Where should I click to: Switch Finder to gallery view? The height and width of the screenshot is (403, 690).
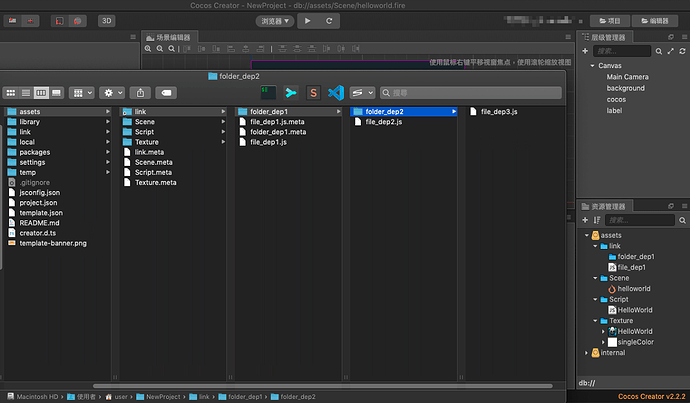click(56, 93)
